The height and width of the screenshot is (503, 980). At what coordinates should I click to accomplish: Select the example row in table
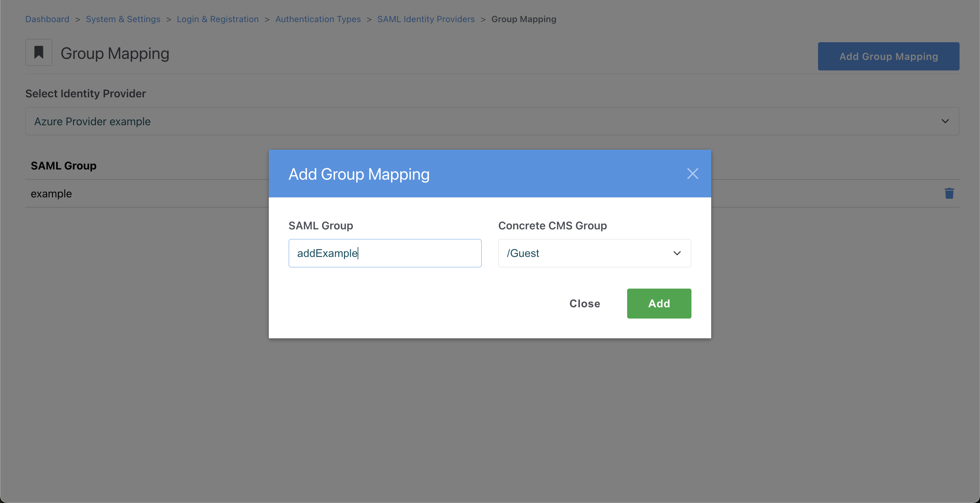tap(51, 194)
